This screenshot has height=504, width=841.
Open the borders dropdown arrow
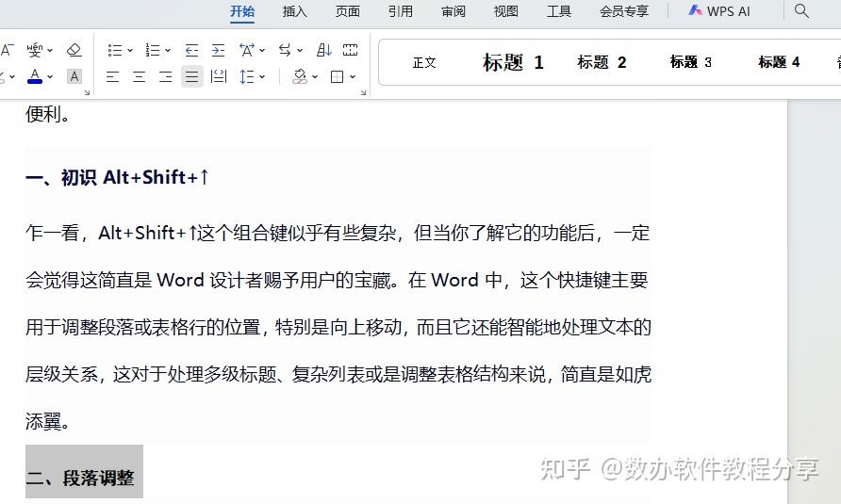click(x=354, y=77)
